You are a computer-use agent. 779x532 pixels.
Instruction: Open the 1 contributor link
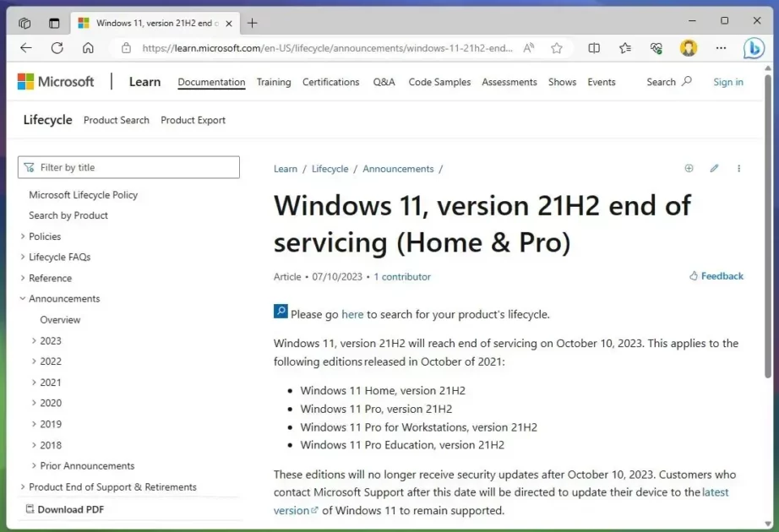pos(402,277)
